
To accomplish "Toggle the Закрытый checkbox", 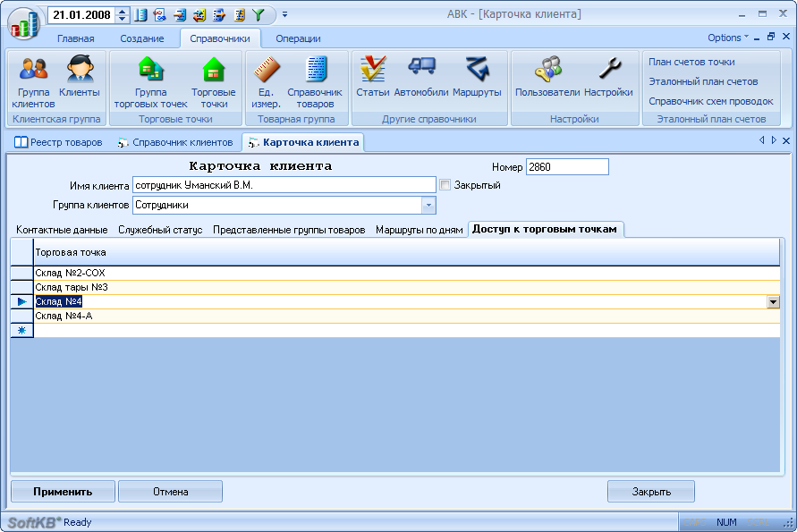I will (x=445, y=185).
